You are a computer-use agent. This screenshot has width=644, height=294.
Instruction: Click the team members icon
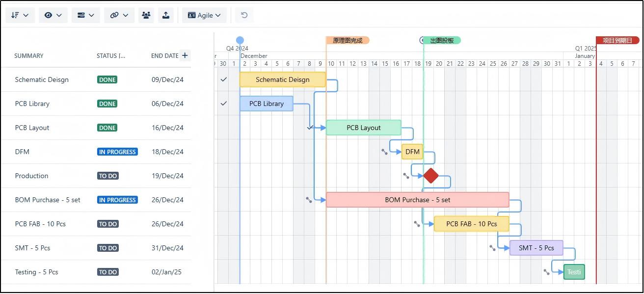[x=146, y=15]
